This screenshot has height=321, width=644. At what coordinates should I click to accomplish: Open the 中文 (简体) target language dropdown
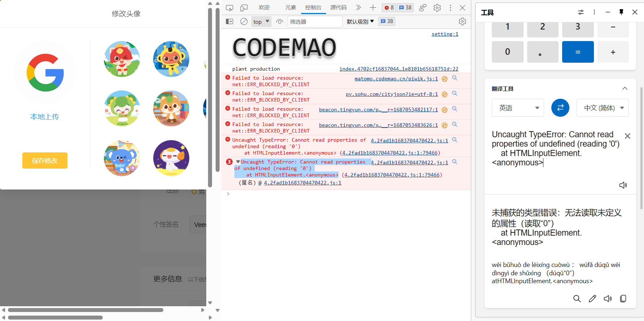click(x=603, y=108)
